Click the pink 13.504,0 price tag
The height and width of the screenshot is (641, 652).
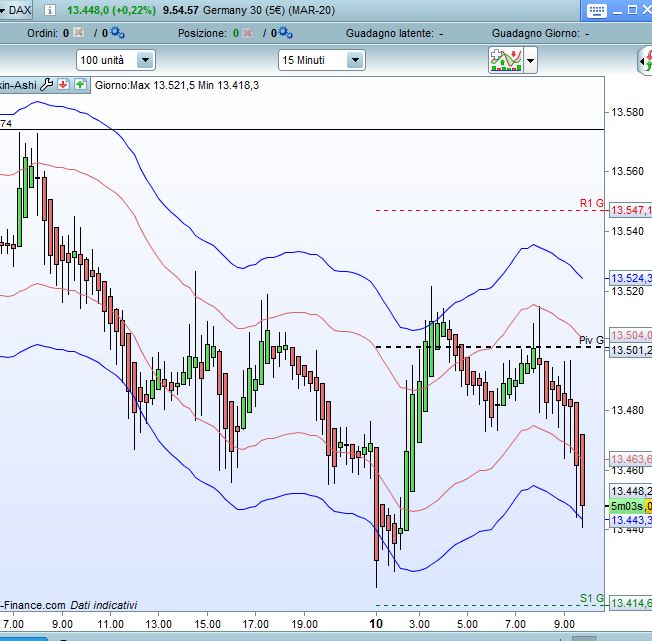(631, 335)
